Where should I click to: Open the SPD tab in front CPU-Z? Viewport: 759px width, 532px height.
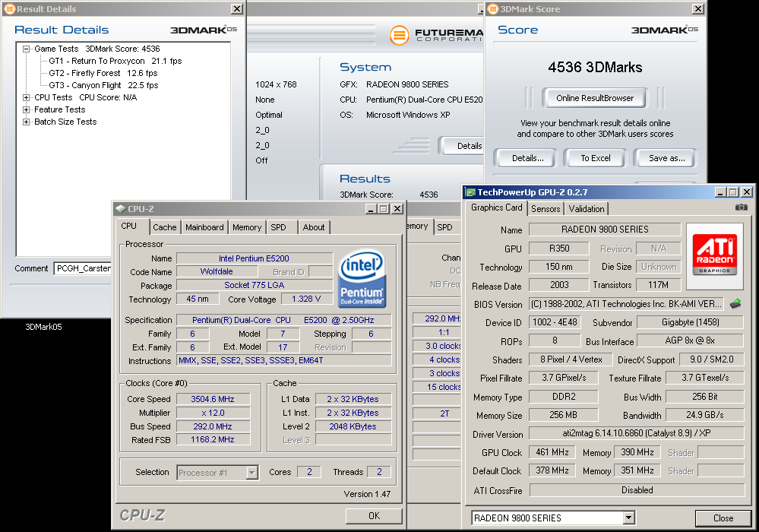(278, 227)
